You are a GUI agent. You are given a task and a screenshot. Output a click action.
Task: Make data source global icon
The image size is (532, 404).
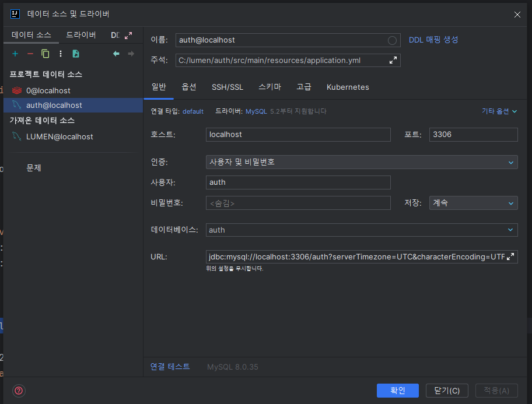coord(76,54)
